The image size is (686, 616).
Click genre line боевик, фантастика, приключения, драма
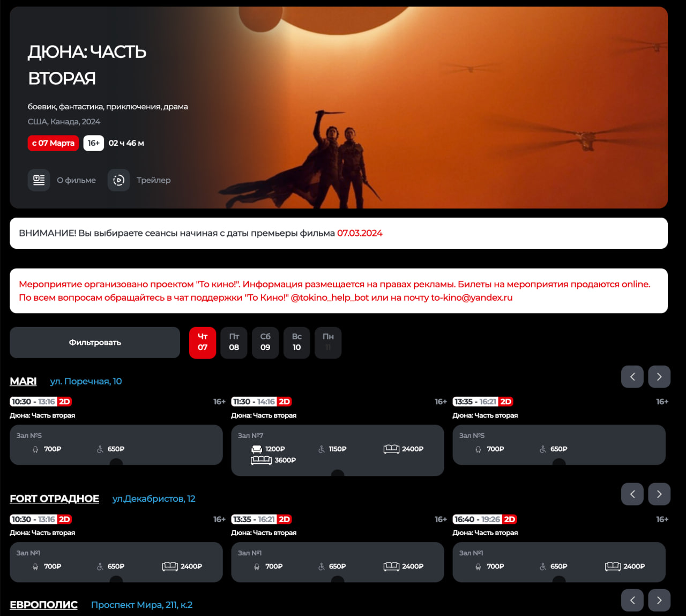[x=108, y=107]
